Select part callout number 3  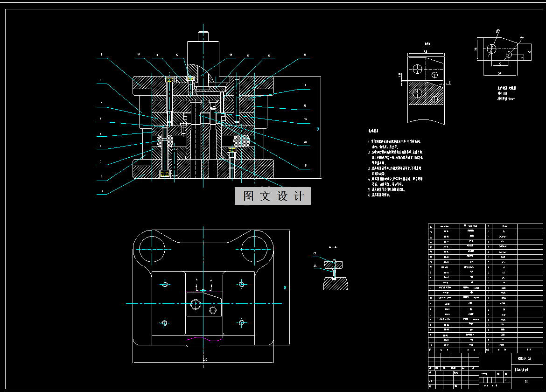click(x=101, y=161)
